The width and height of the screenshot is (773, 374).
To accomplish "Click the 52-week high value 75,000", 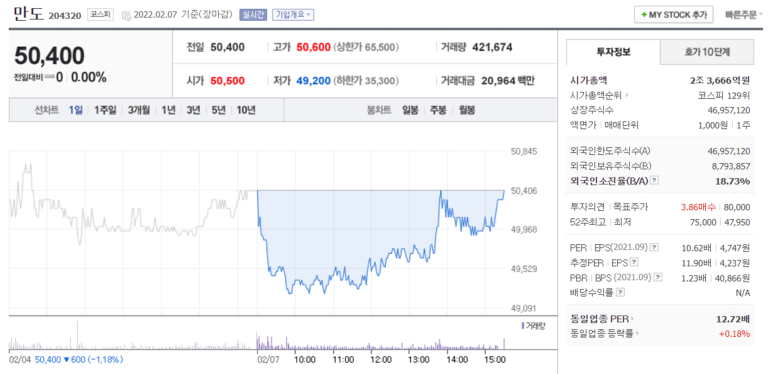I will point(702,222).
